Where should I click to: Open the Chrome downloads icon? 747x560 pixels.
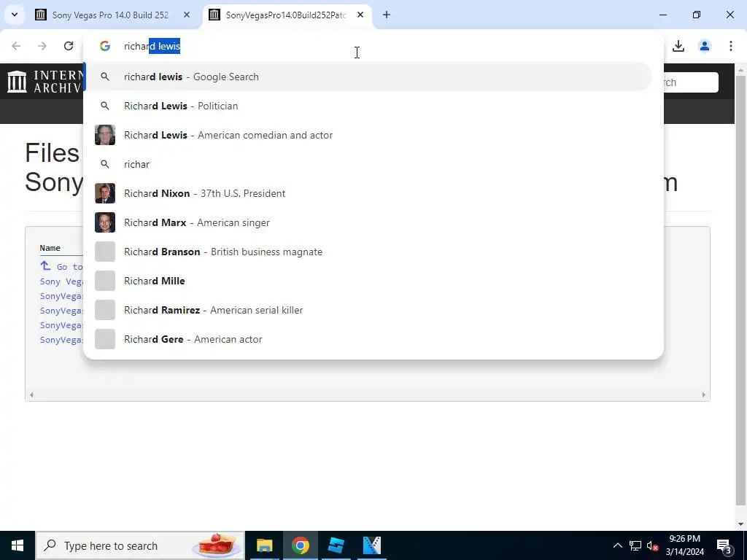click(678, 46)
